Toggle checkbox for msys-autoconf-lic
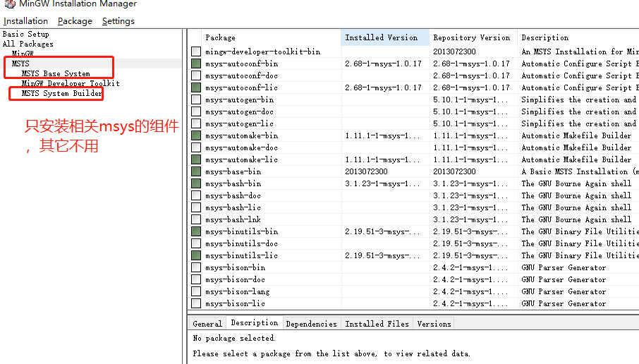The image size is (639, 364). tap(196, 87)
